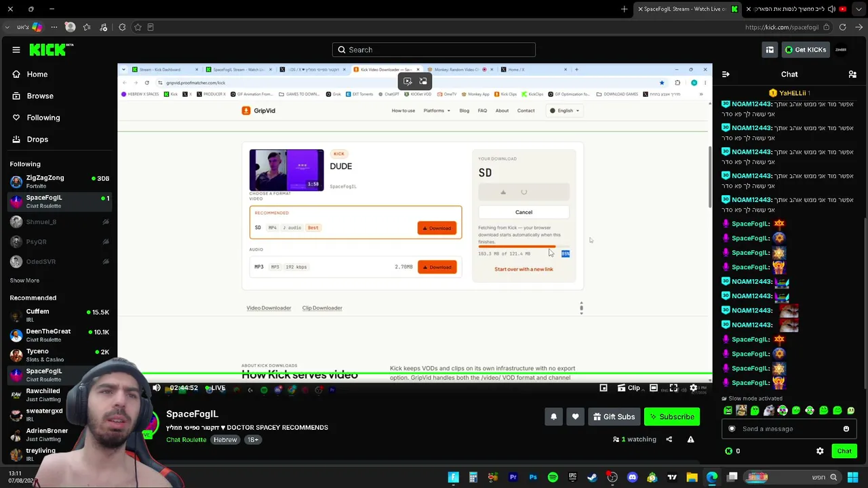Subscribe to SpaceFogIL channel

[671, 417]
